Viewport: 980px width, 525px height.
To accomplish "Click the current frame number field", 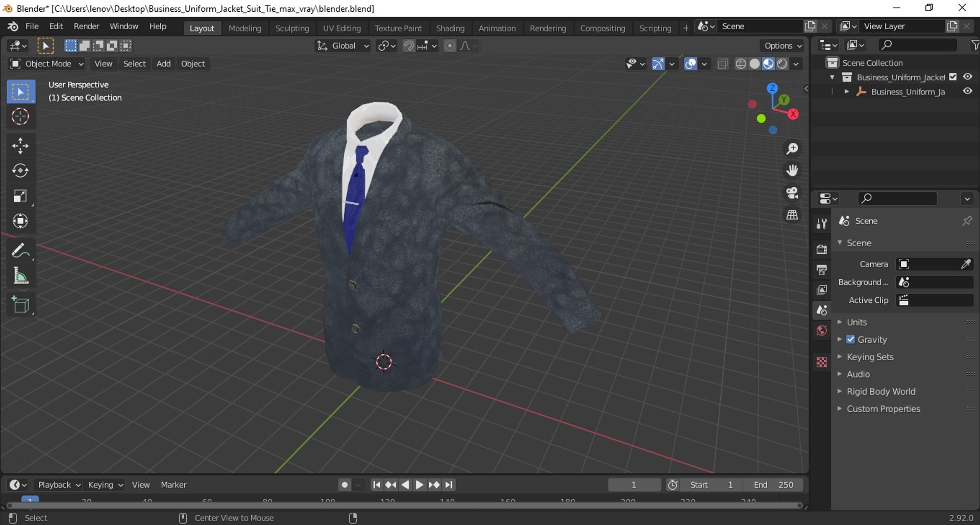I will coord(634,485).
